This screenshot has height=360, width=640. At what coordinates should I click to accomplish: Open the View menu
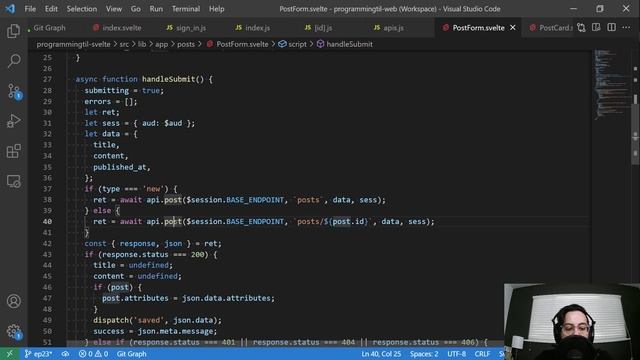click(114, 9)
